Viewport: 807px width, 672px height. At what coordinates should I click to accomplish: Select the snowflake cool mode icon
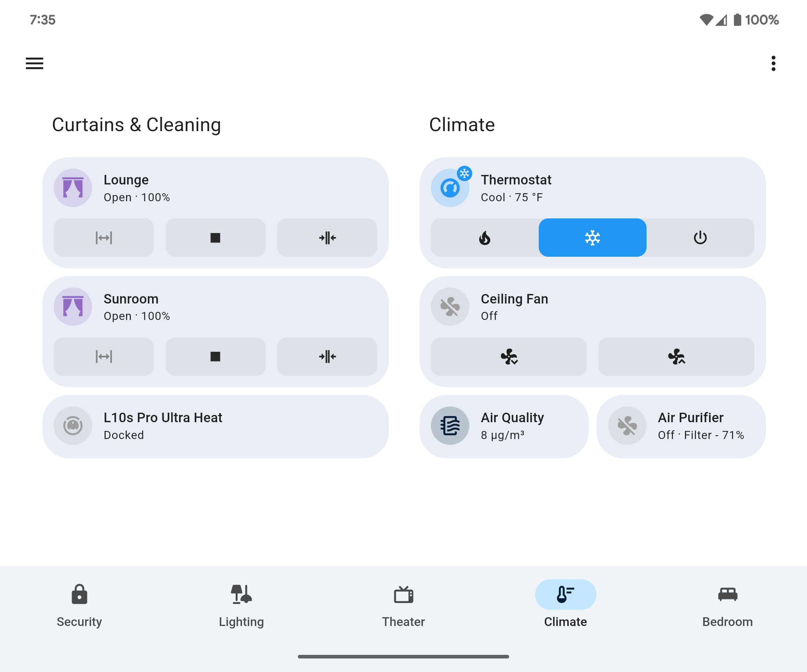click(x=592, y=237)
